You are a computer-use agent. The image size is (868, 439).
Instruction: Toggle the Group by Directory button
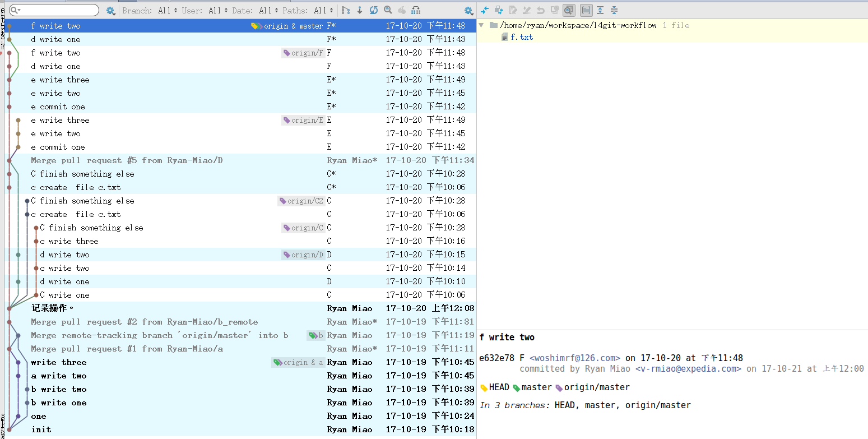click(586, 10)
